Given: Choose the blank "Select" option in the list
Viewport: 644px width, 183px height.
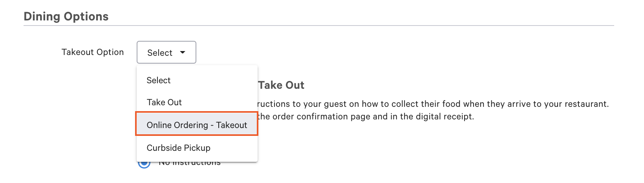Looking at the screenshot, I should point(159,81).
